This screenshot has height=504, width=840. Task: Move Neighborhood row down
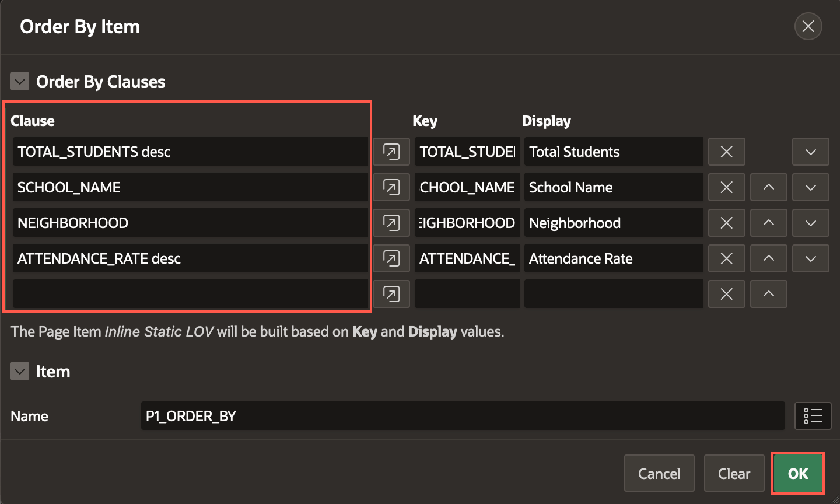(811, 223)
